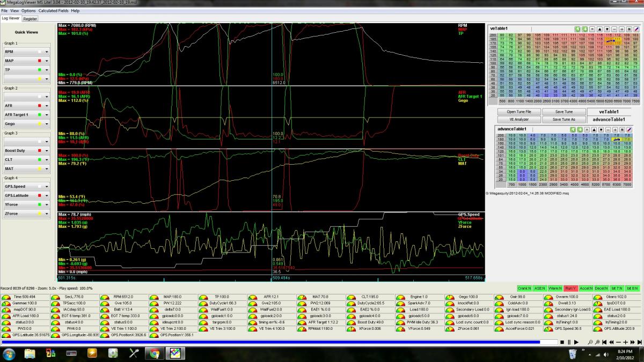Click the Open Tune File button
Screen dimensions: 644x362
coord(518,112)
